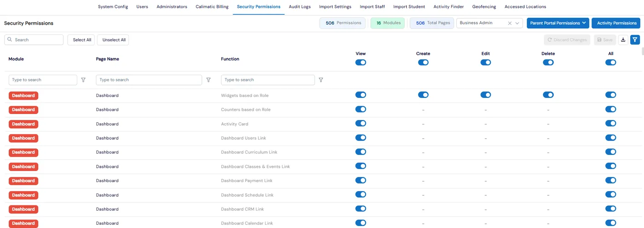
Task: Click filter funnel next to Page Name search
Action: (x=208, y=80)
